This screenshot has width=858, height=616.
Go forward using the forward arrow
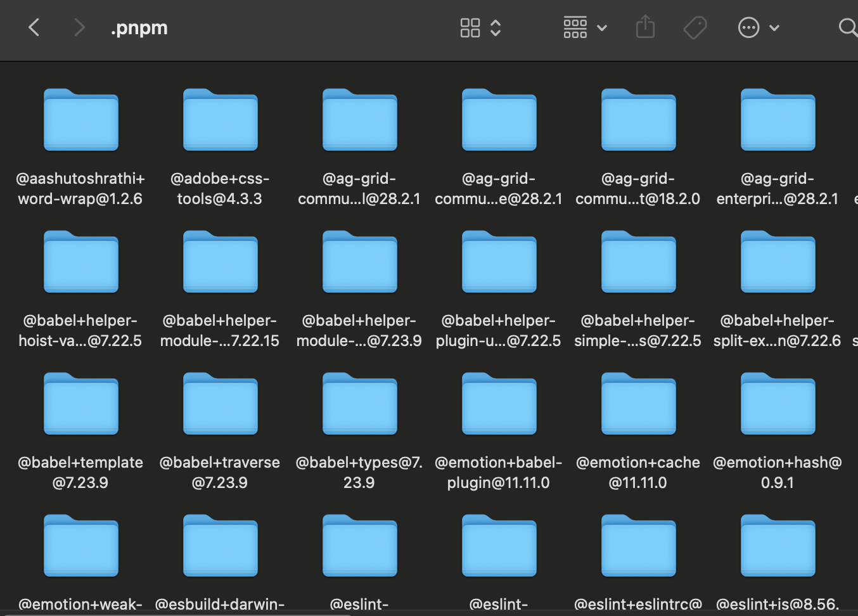79,27
